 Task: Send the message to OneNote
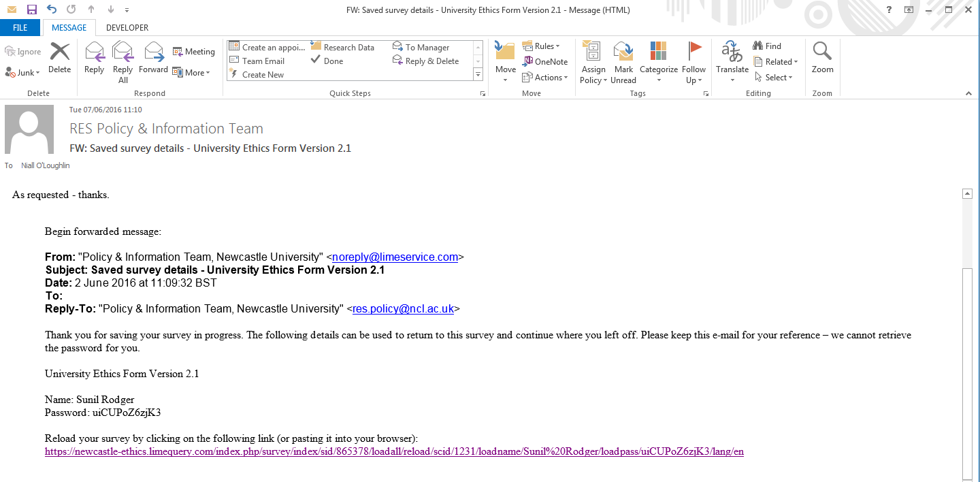(545, 61)
